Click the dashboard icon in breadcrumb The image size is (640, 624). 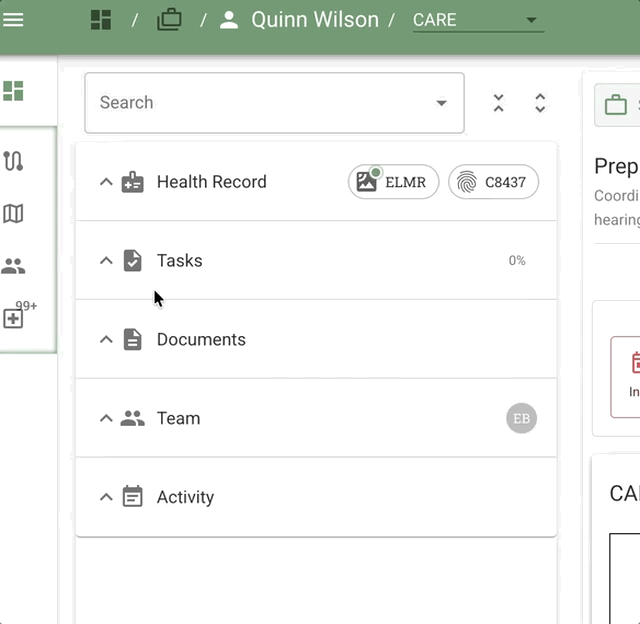click(x=100, y=19)
